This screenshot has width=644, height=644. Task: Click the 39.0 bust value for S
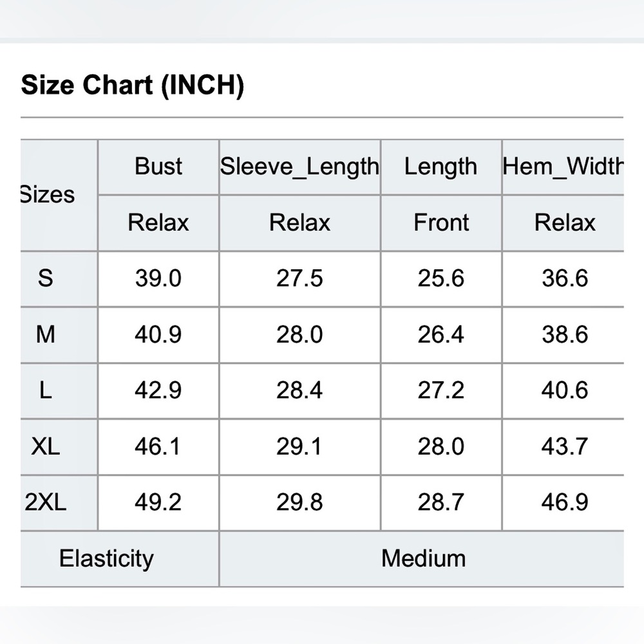pos(158,278)
